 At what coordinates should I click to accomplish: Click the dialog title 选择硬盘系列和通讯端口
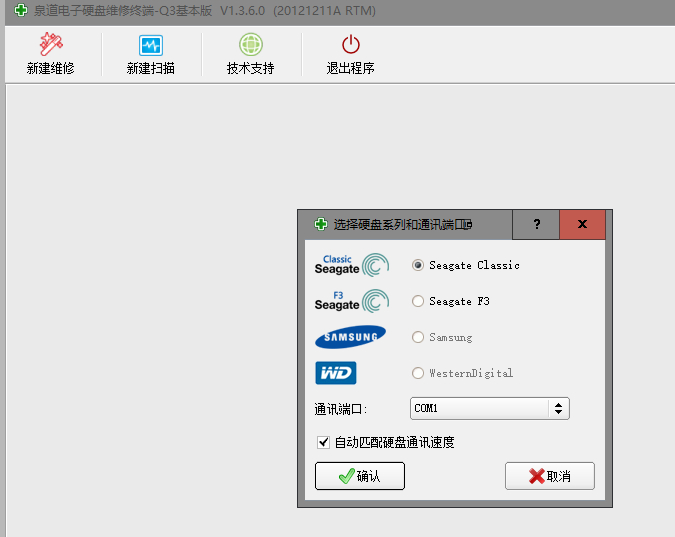click(403, 224)
